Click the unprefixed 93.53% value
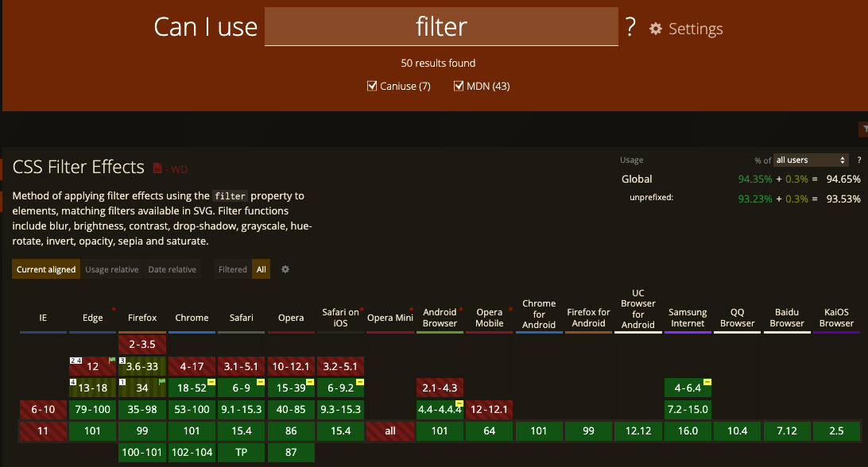Screen dimensions: 868x467 click(x=843, y=199)
